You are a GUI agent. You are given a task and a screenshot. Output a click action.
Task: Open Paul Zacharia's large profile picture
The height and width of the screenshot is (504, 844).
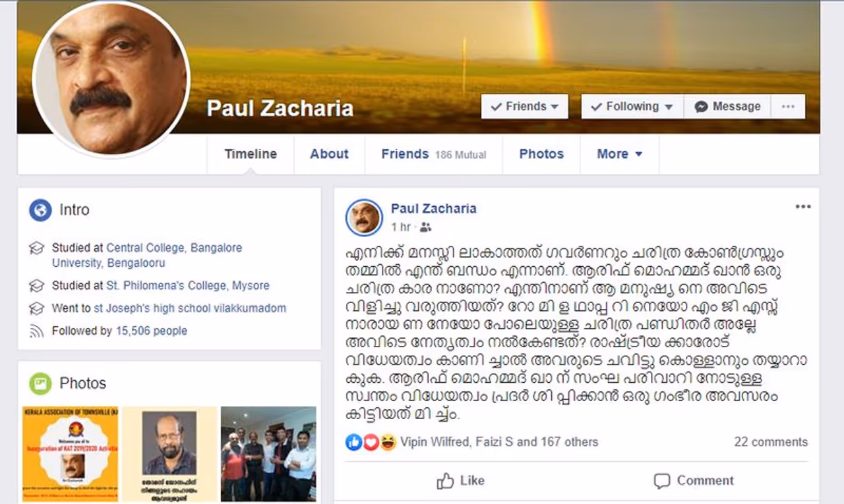tap(111, 80)
